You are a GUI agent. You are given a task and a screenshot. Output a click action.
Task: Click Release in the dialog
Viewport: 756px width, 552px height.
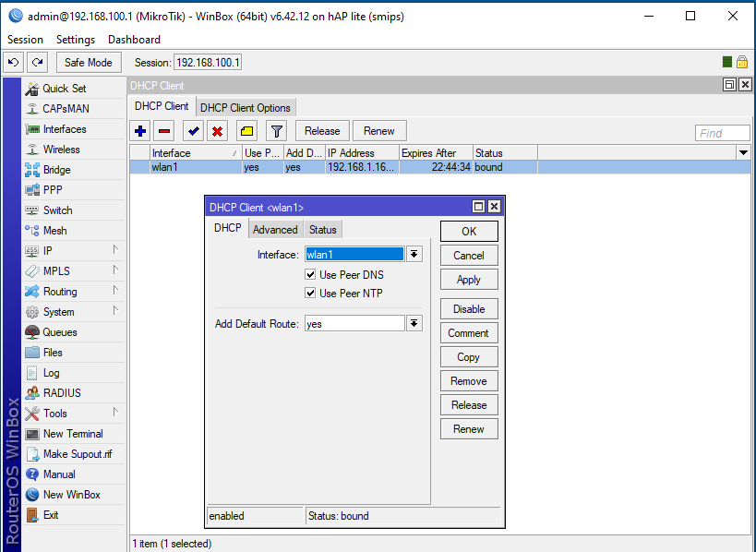[469, 405]
